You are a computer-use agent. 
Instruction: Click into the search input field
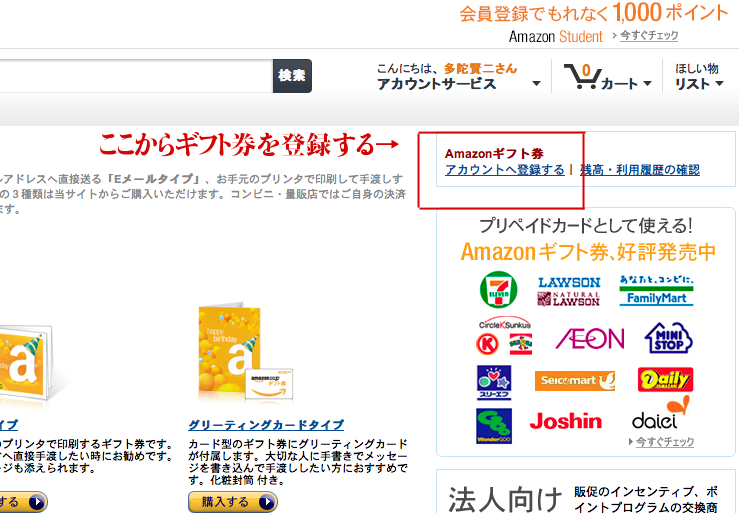tap(136, 75)
